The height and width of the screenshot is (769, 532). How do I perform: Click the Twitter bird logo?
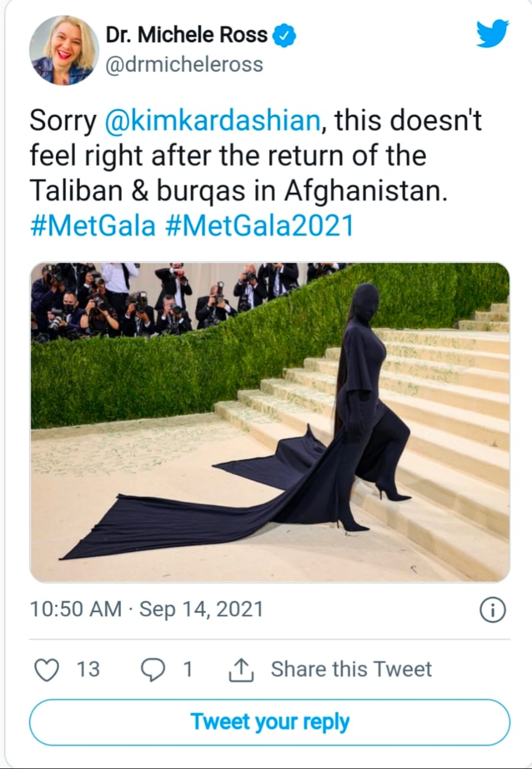pyautogui.click(x=492, y=34)
